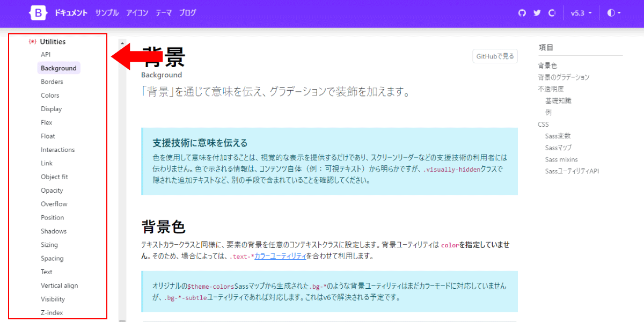Image resolution: width=644 pixels, height=322 pixels.
Task: Jump to 背景色 in the table of contents
Action: (x=547, y=65)
